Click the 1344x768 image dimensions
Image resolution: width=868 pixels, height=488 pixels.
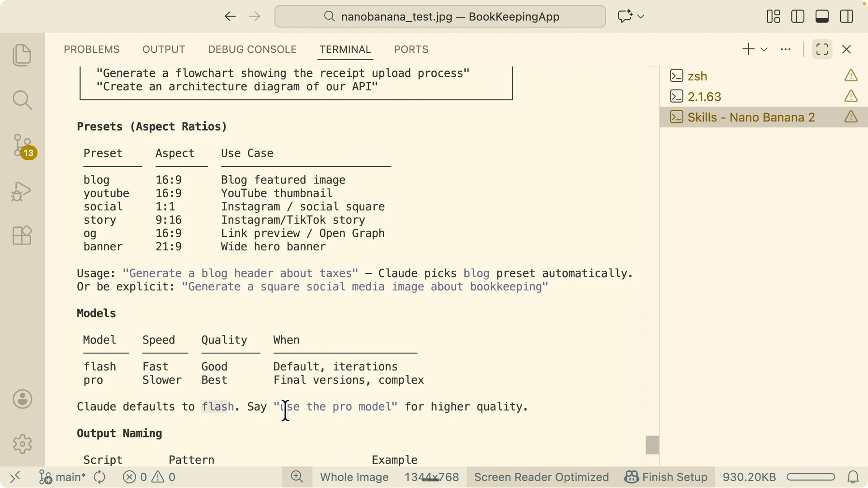(431, 477)
